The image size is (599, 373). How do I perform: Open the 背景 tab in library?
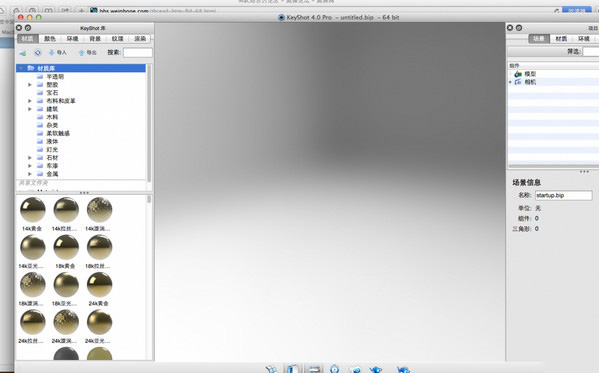coord(95,39)
